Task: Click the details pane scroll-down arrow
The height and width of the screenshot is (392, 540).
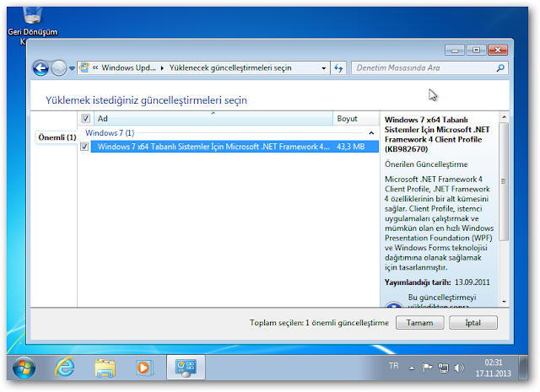Action: pos(504,302)
